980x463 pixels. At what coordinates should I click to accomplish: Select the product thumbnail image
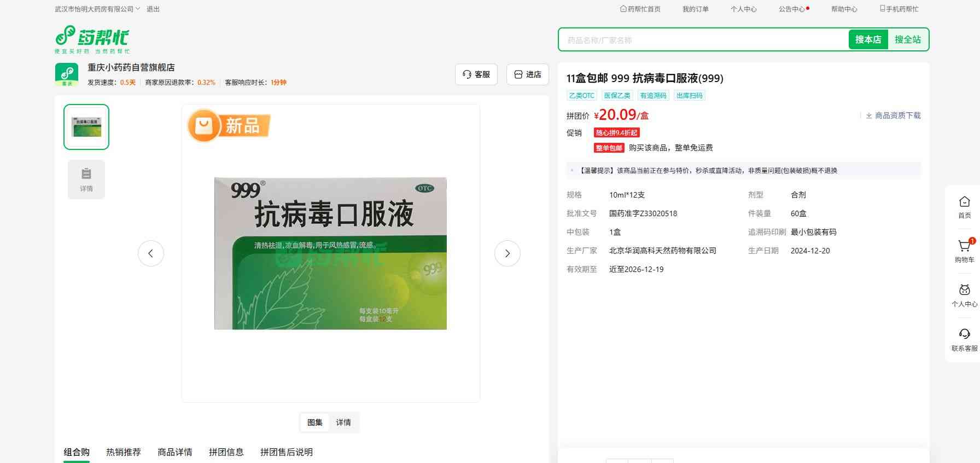tap(86, 127)
